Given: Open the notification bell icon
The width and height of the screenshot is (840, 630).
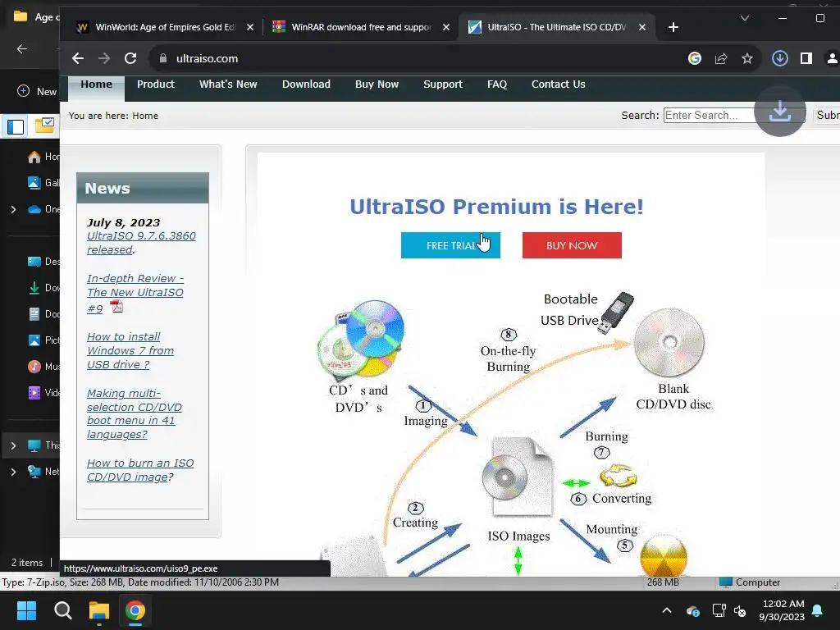Looking at the screenshot, I should click(x=818, y=610).
